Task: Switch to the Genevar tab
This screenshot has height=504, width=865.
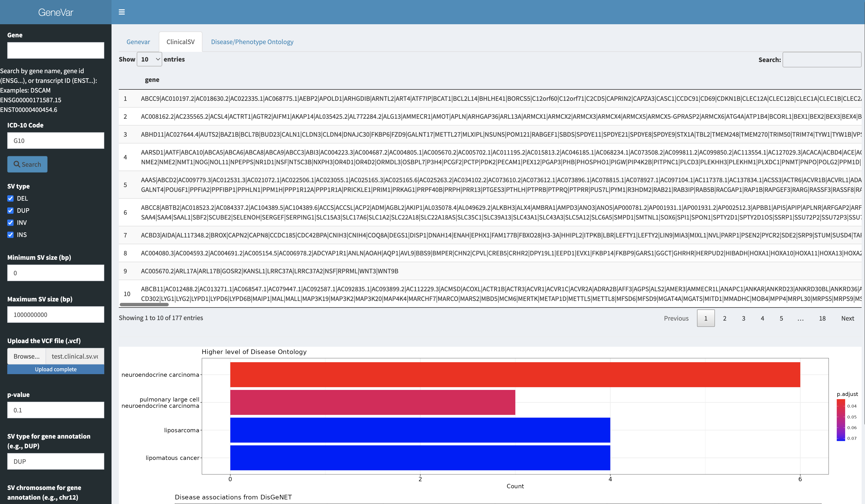Action: (138, 42)
